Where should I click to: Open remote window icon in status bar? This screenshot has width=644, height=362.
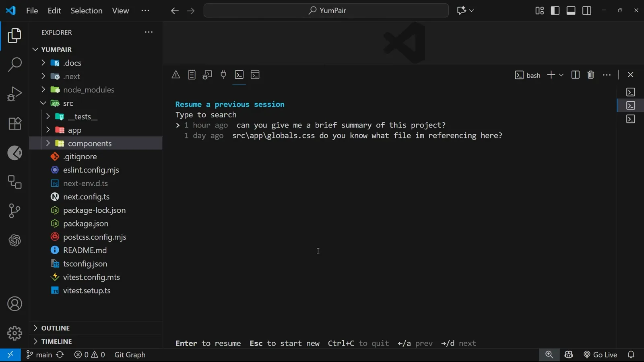10,355
